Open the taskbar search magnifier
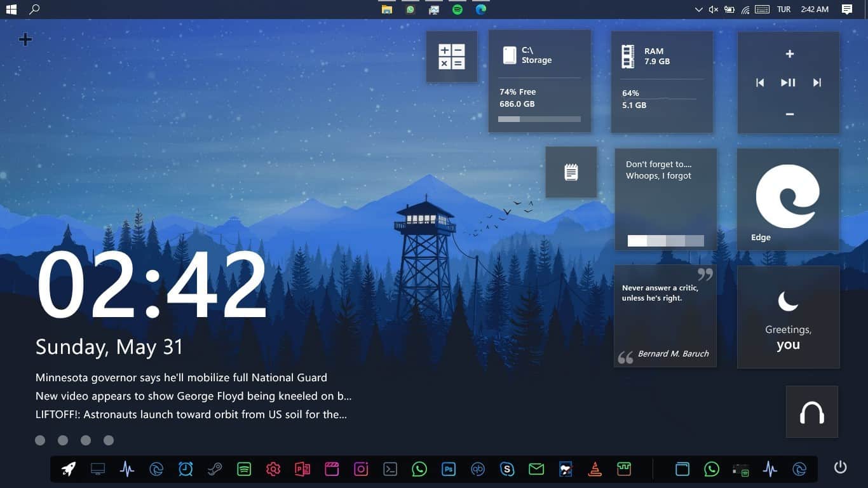This screenshot has width=868, height=488. [x=35, y=10]
